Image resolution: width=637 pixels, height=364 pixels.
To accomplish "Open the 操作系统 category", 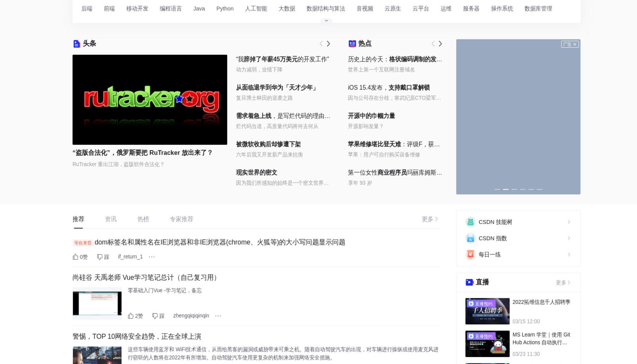I will [502, 9].
